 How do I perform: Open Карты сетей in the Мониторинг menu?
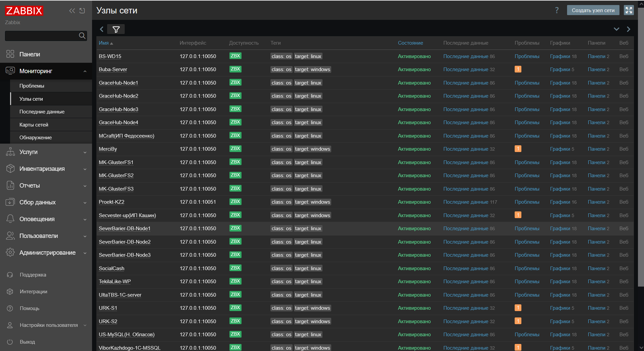tap(34, 124)
